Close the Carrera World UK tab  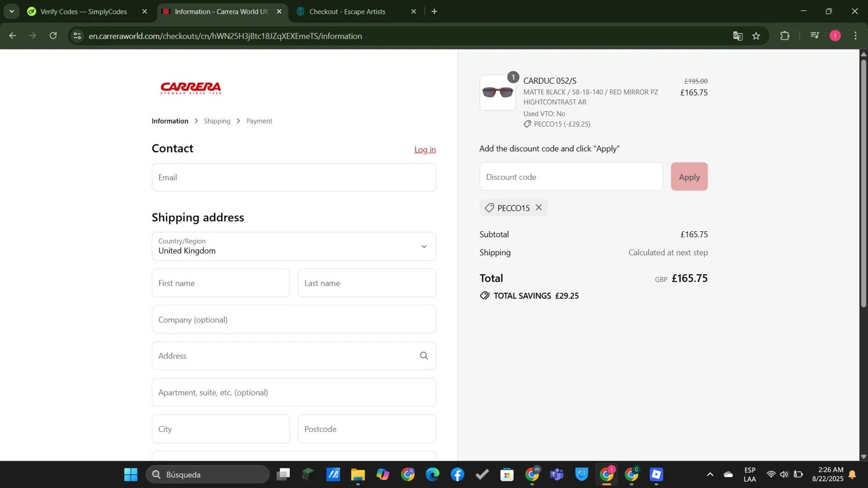pos(279,12)
